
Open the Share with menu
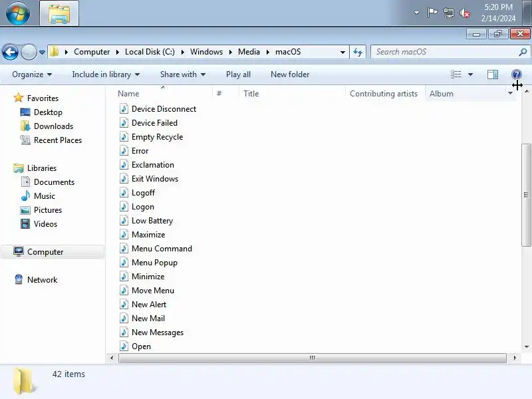(183, 74)
